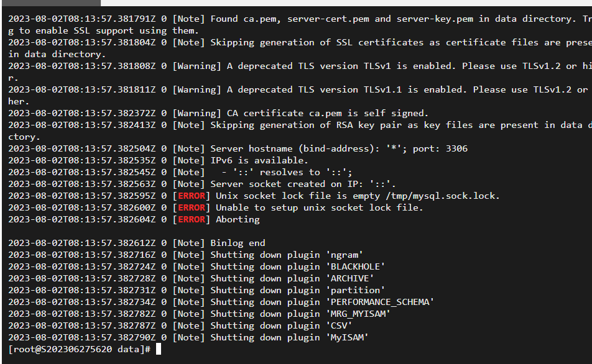
Task: Click 'server-cert.pem' in the first log line
Action: (x=328, y=19)
